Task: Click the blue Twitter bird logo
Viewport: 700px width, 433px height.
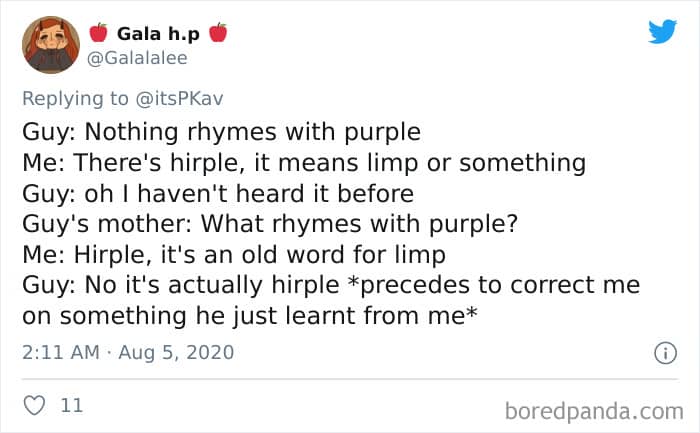Action: coord(662,31)
